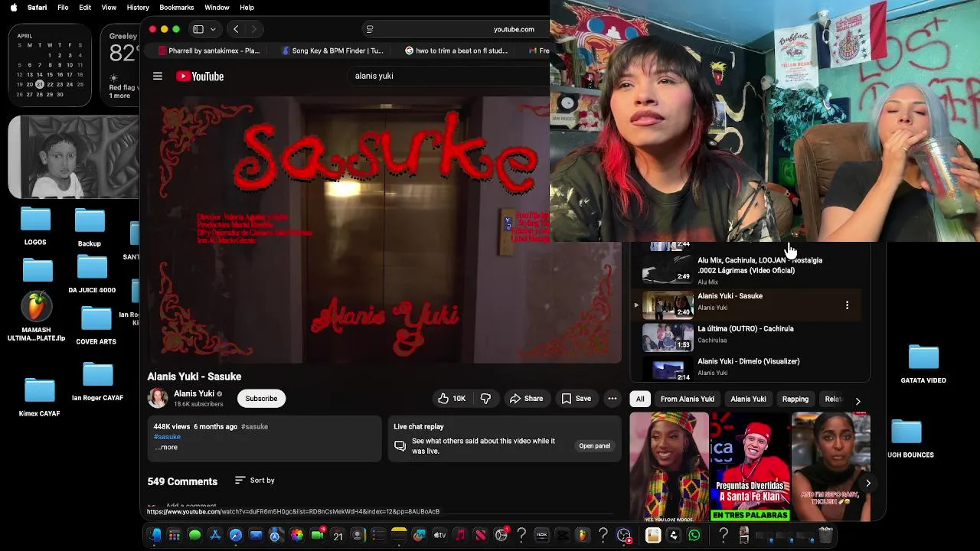The height and width of the screenshot is (551, 980).
Task: Open 'Preguntas Divertidas A Santa Fe Klan' short
Action: pos(750,467)
